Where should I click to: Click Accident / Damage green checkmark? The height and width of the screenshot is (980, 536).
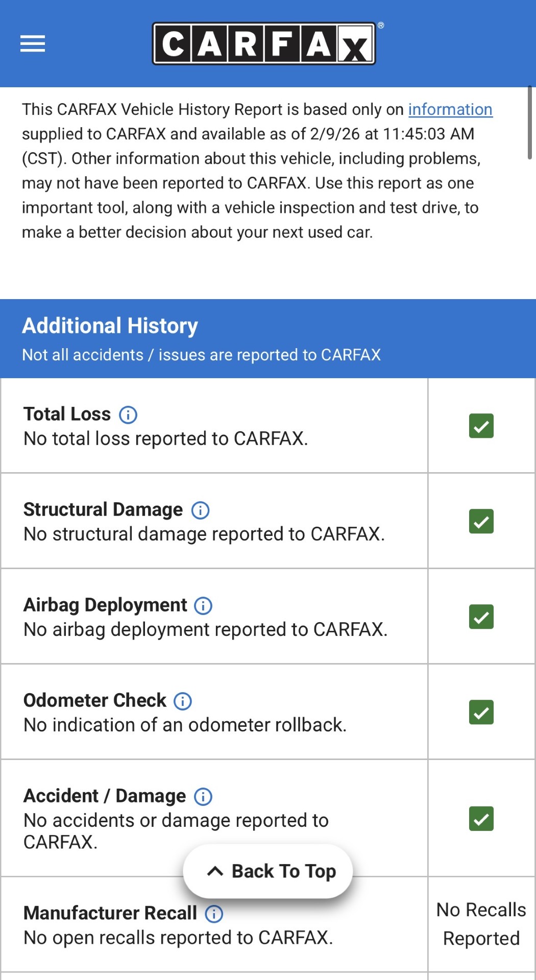[481, 819]
